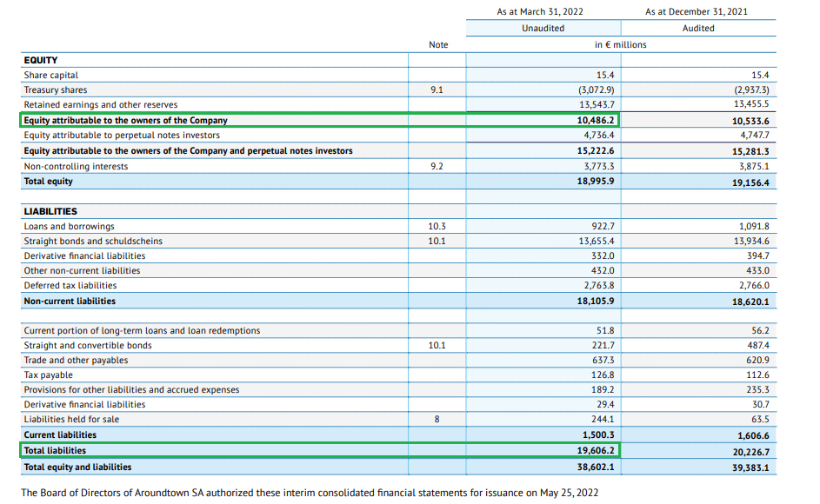Click note 8 for Liabilities held for sale
The height and width of the screenshot is (504, 820).
coord(437,420)
